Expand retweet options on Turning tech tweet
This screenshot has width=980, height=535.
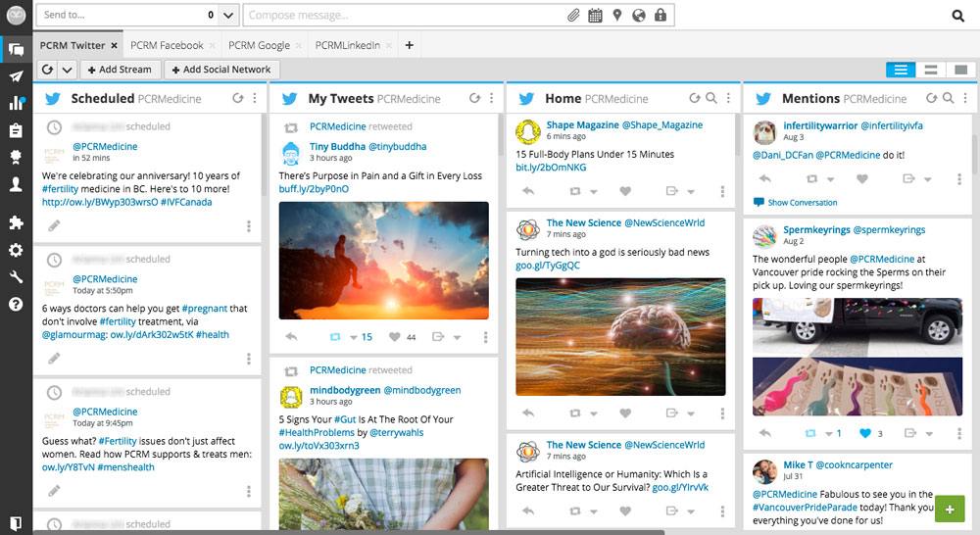(x=594, y=413)
